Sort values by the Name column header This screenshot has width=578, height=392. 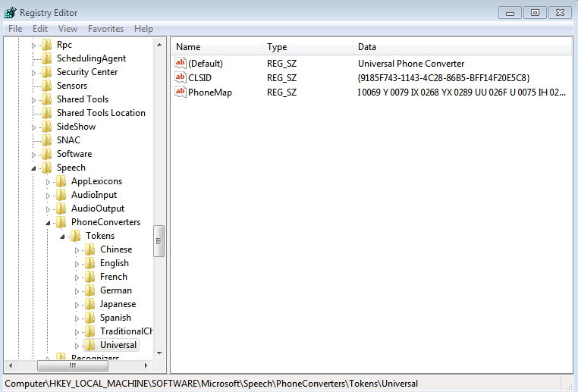click(216, 47)
